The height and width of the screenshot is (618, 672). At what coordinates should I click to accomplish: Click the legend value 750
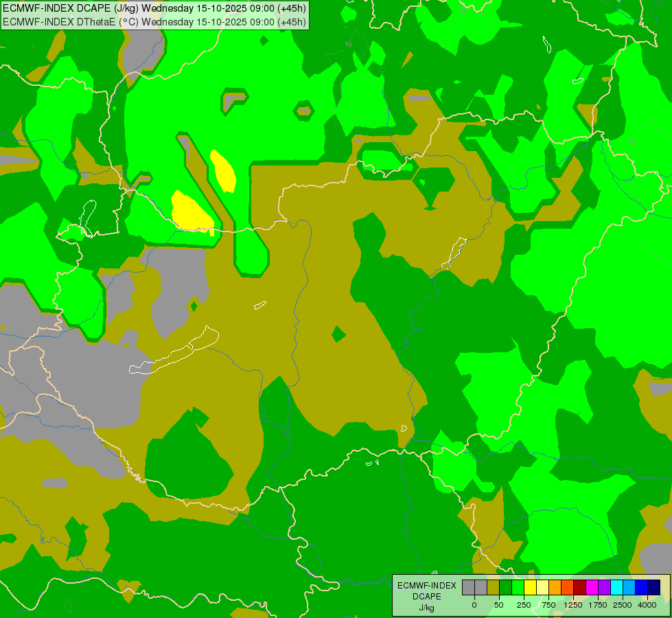[548, 605]
